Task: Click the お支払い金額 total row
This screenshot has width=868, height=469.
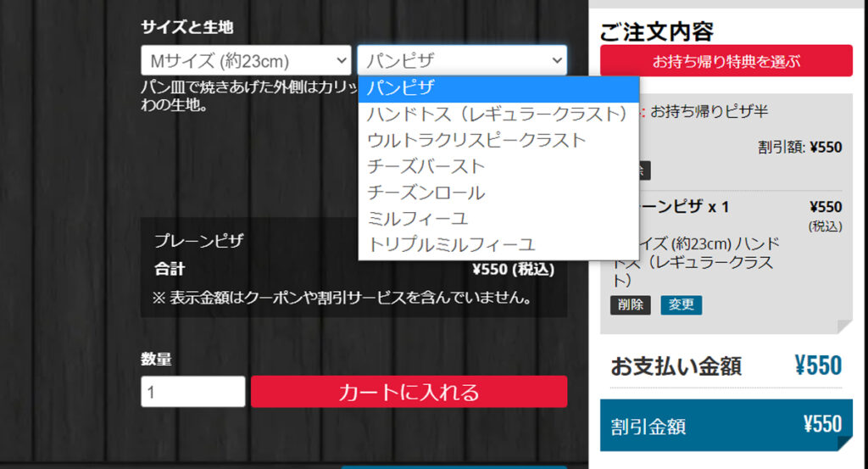Action: pos(726,366)
